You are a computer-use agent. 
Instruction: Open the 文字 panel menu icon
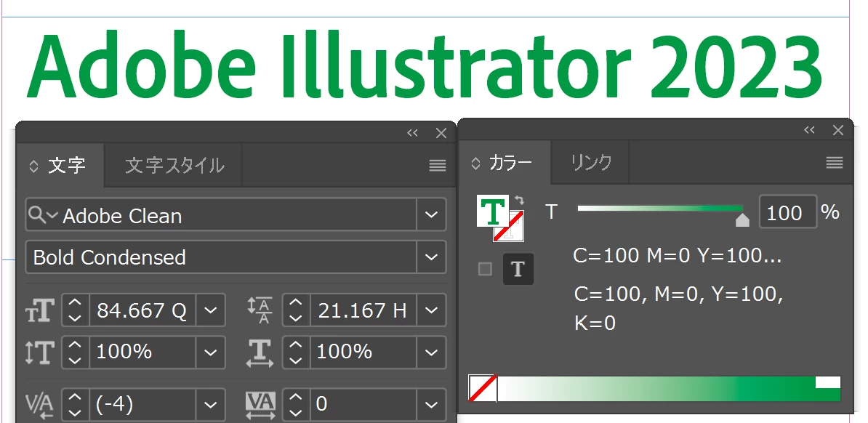pyautogui.click(x=438, y=166)
